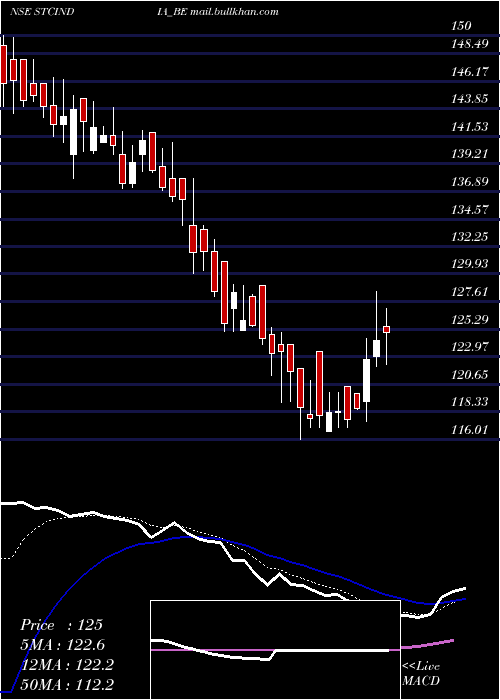Click the first red candlestick at the top left
500x700 pixels.
coord(4,64)
